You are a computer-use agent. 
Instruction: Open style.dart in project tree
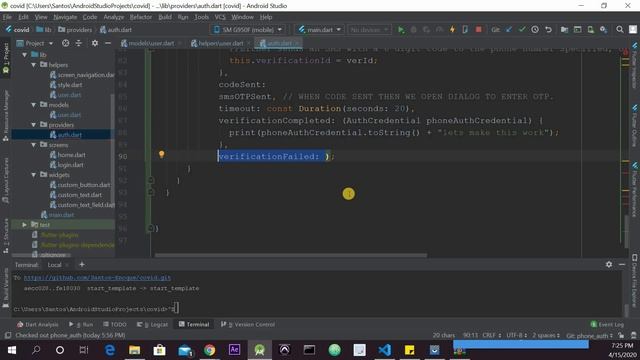click(x=69, y=85)
